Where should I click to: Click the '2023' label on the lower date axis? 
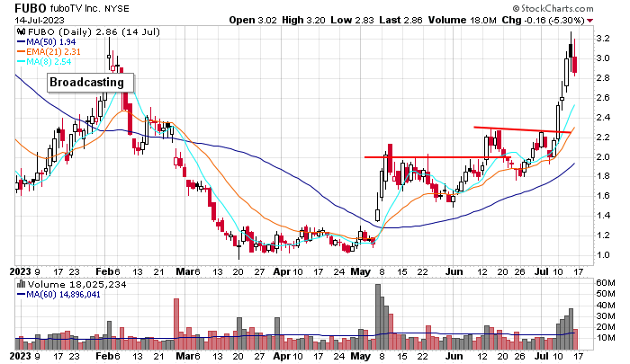click(20, 357)
